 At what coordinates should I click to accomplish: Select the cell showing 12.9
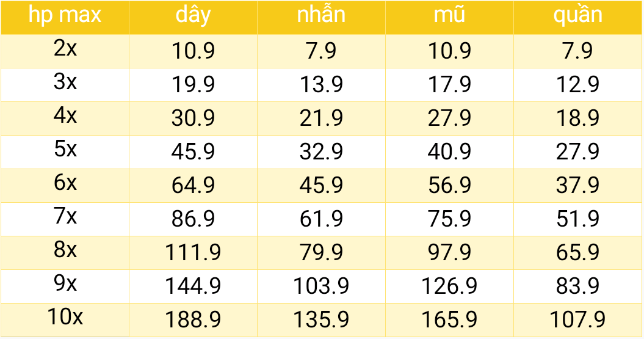(x=578, y=85)
